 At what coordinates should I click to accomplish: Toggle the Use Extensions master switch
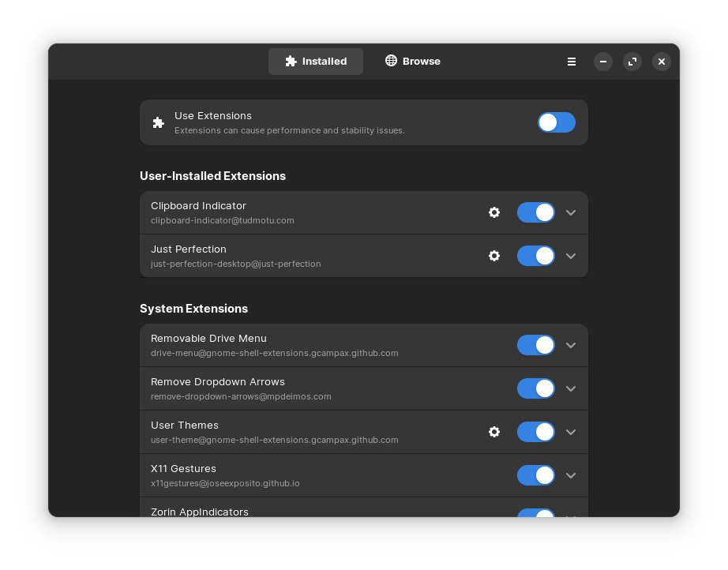tap(557, 122)
